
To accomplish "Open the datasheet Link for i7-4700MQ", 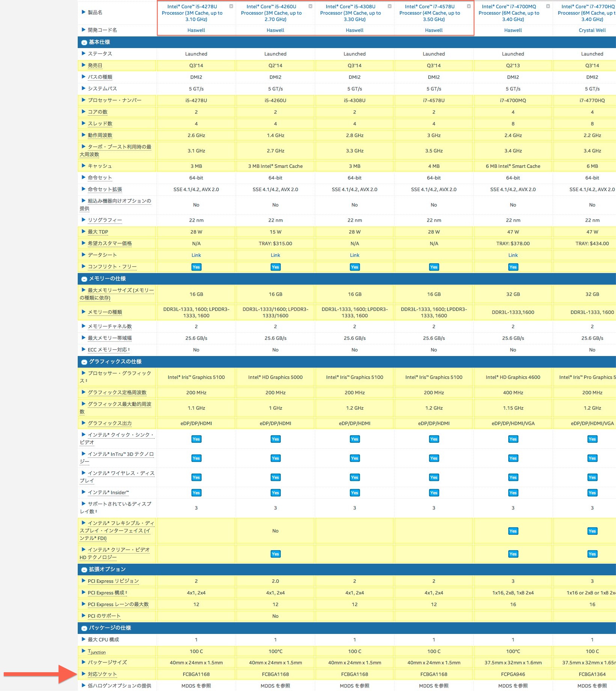I will point(513,255).
